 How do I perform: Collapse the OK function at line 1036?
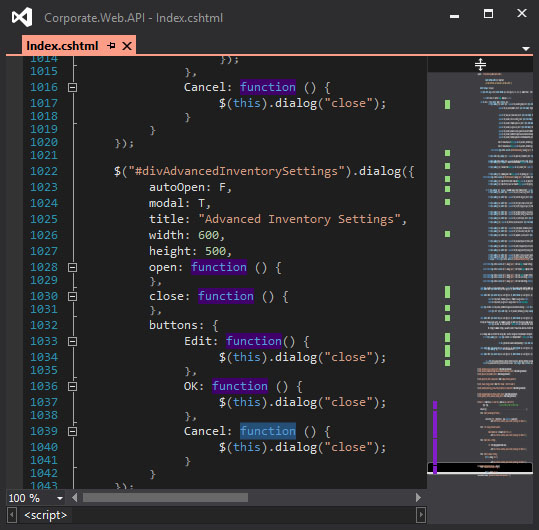(x=72, y=386)
